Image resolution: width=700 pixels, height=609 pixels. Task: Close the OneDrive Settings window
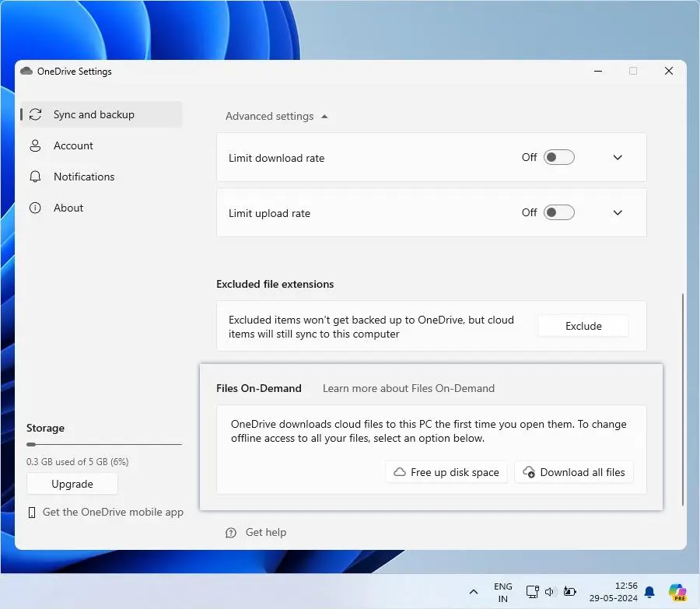point(669,71)
